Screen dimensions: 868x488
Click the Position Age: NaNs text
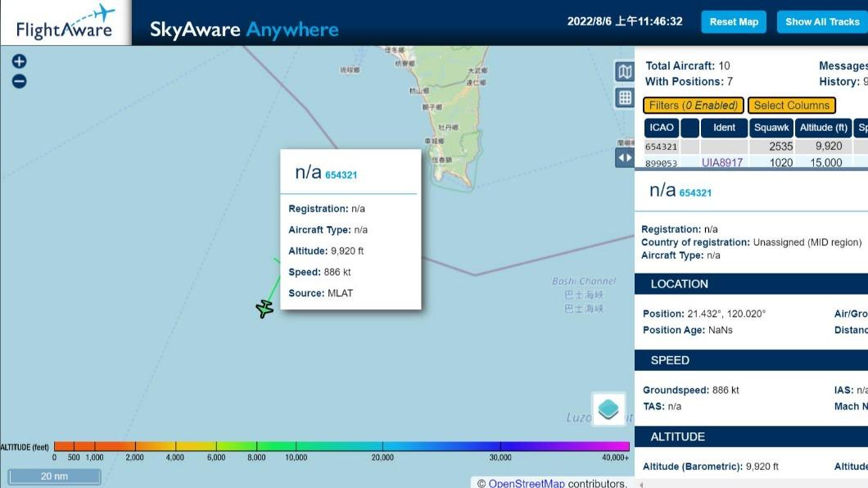688,330
